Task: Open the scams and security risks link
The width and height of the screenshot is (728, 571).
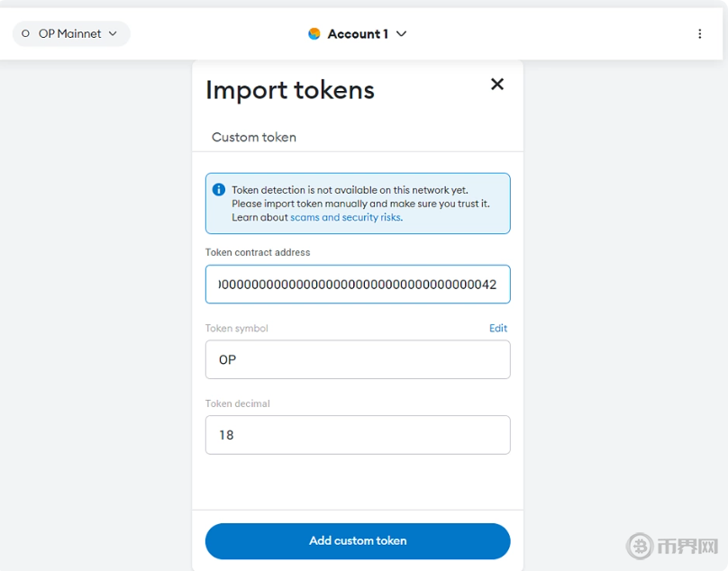Action: [345, 217]
